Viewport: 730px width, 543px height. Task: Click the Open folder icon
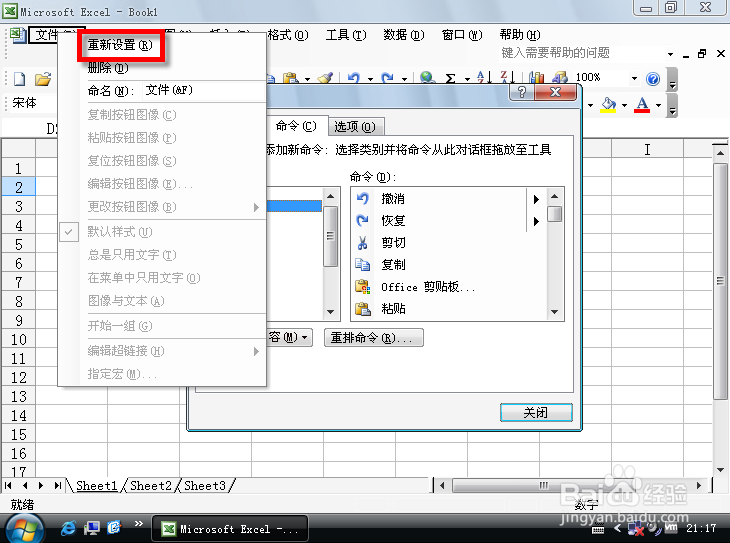(x=43, y=79)
